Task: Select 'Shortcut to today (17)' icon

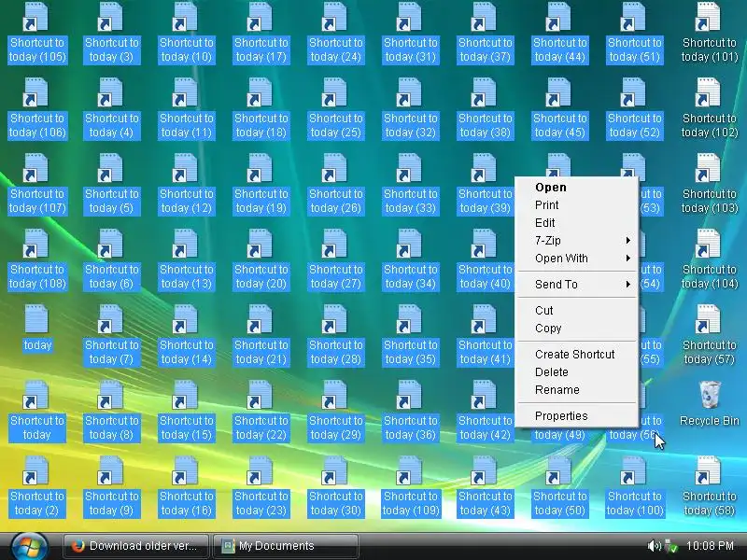Action: tap(261, 34)
